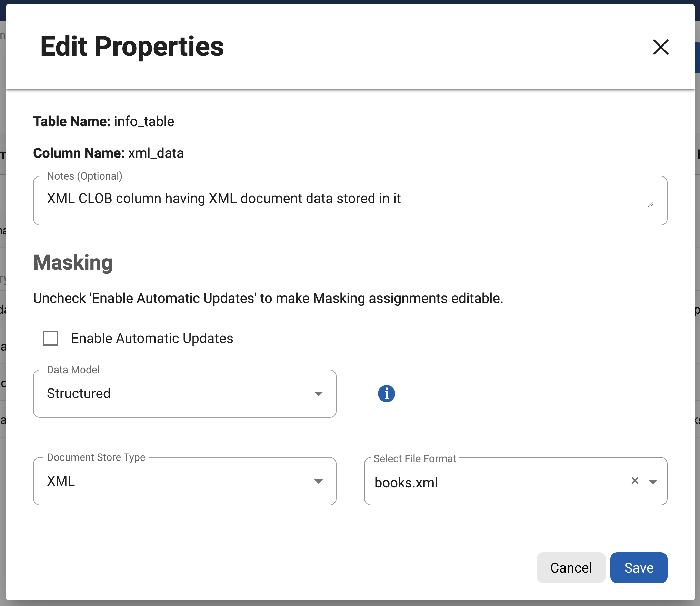Click the Select File Format dropdown arrow icon
This screenshot has height=606, width=700.
tap(653, 482)
